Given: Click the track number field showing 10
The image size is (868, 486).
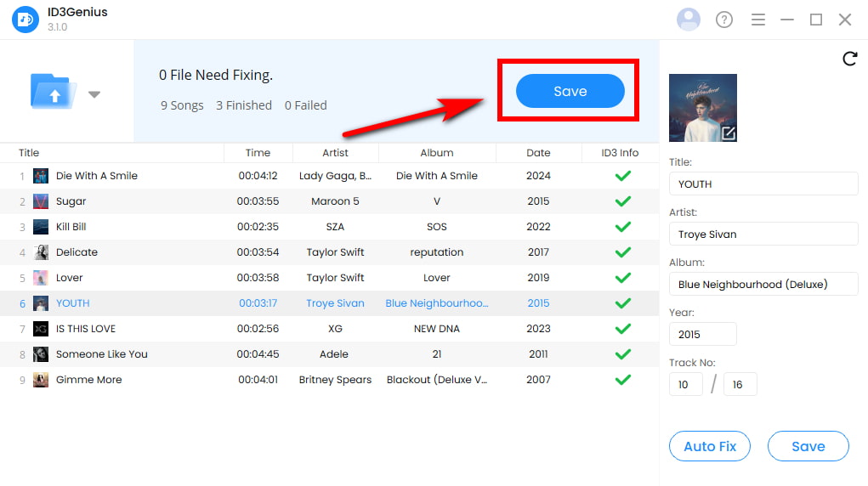Looking at the screenshot, I should pos(686,384).
